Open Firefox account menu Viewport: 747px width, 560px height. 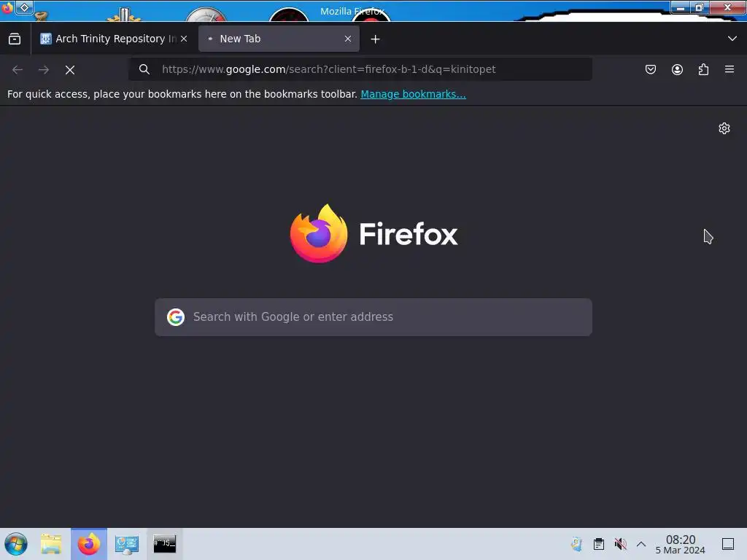coord(677,69)
